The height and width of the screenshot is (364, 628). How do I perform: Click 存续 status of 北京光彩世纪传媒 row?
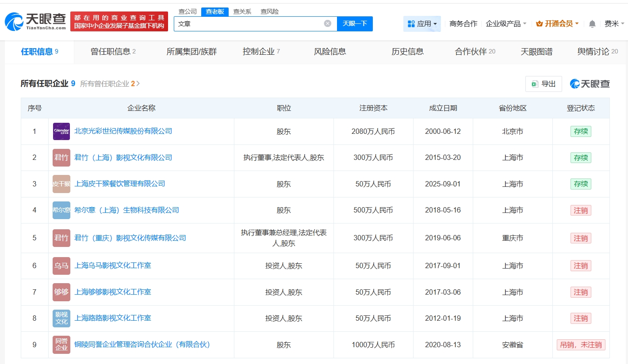pos(581,132)
